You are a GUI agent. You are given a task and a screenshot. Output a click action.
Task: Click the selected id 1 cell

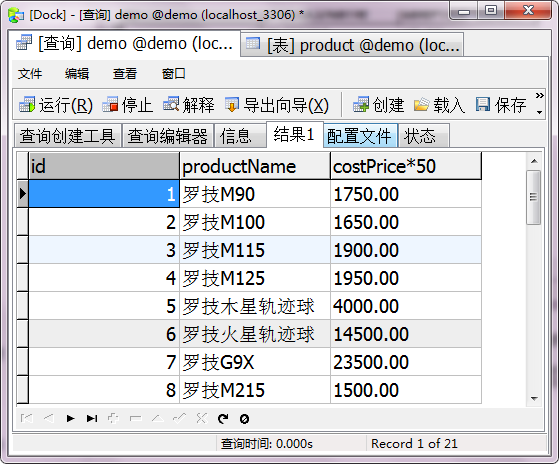104,194
